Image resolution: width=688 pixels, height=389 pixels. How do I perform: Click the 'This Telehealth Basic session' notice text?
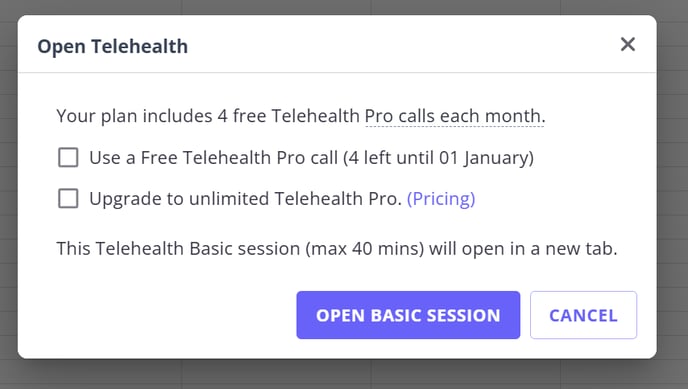point(178,249)
